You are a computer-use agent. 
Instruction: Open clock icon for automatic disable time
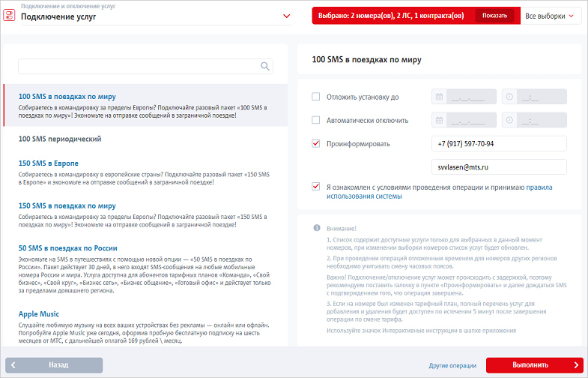point(509,120)
